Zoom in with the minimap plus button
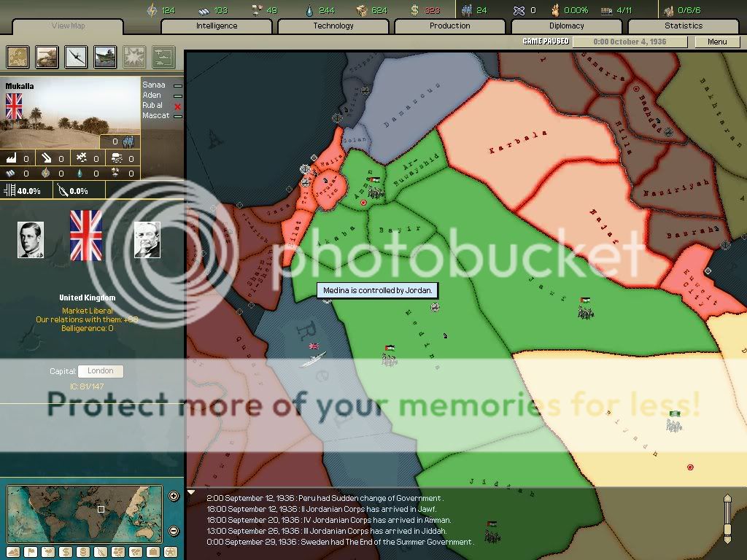 [174, 497]
